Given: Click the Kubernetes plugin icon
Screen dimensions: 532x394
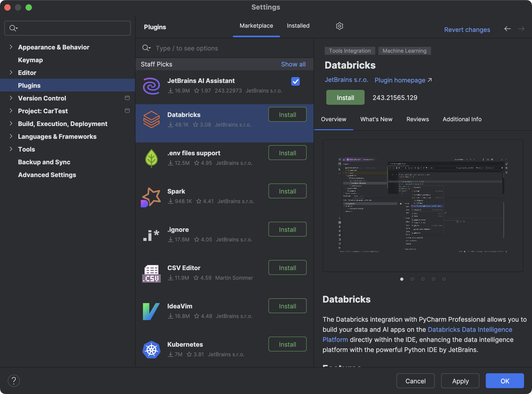Looking at the screenshot, I should (151, 349).
